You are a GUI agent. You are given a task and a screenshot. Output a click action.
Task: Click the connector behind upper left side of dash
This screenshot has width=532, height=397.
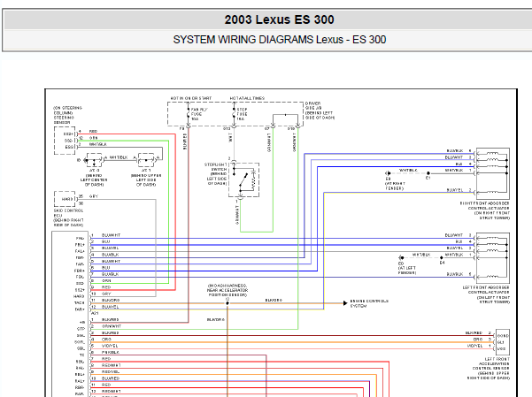(143, 160)
